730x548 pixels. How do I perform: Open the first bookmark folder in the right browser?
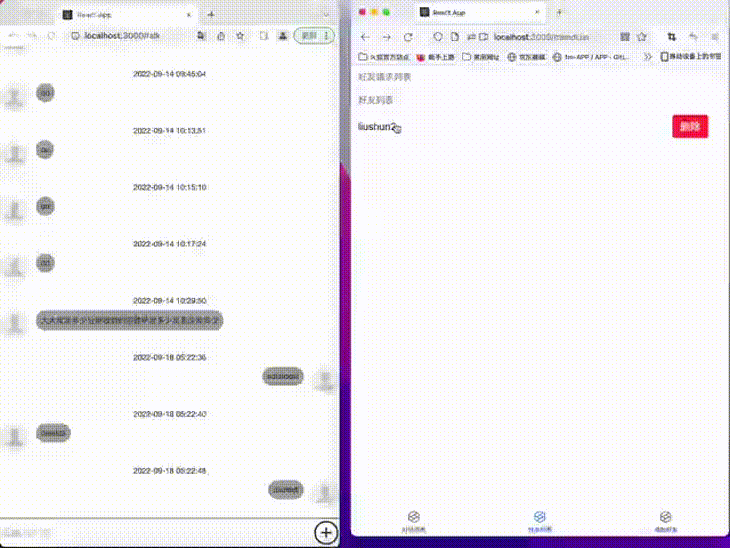point(384,57)
